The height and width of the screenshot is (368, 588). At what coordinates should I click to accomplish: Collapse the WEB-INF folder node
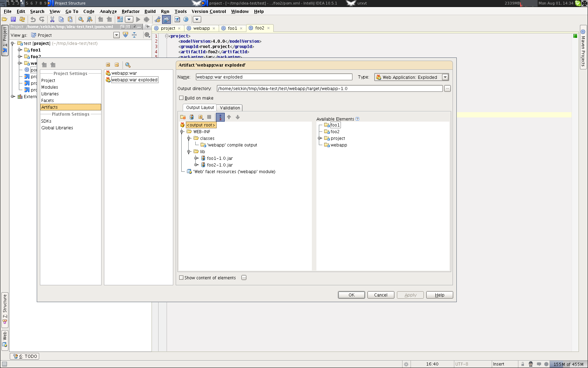(182, 132)
